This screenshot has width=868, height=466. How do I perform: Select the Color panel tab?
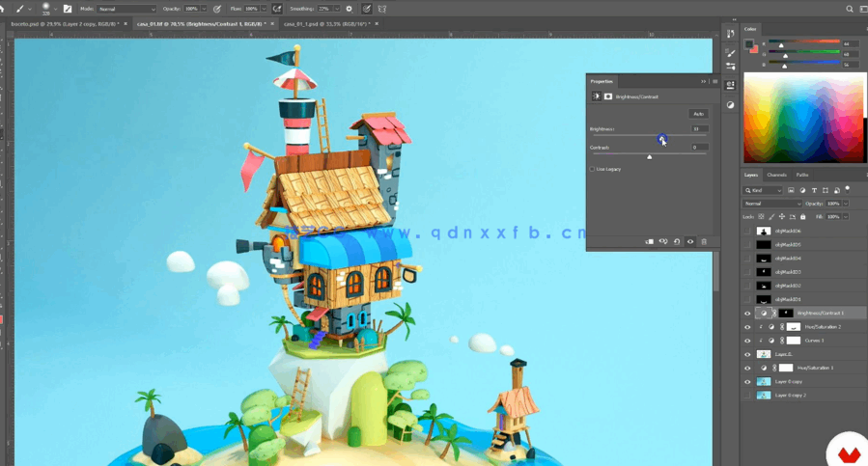pos(750,29)
